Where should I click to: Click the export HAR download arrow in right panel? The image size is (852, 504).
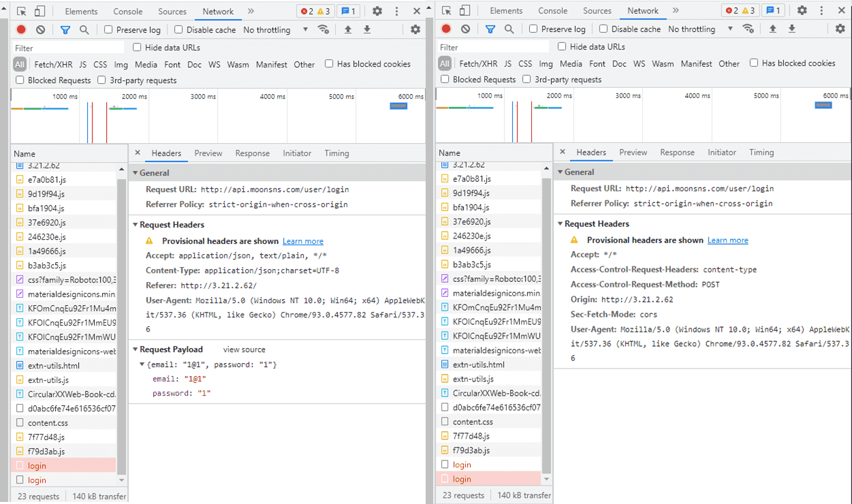click(792, 29)
